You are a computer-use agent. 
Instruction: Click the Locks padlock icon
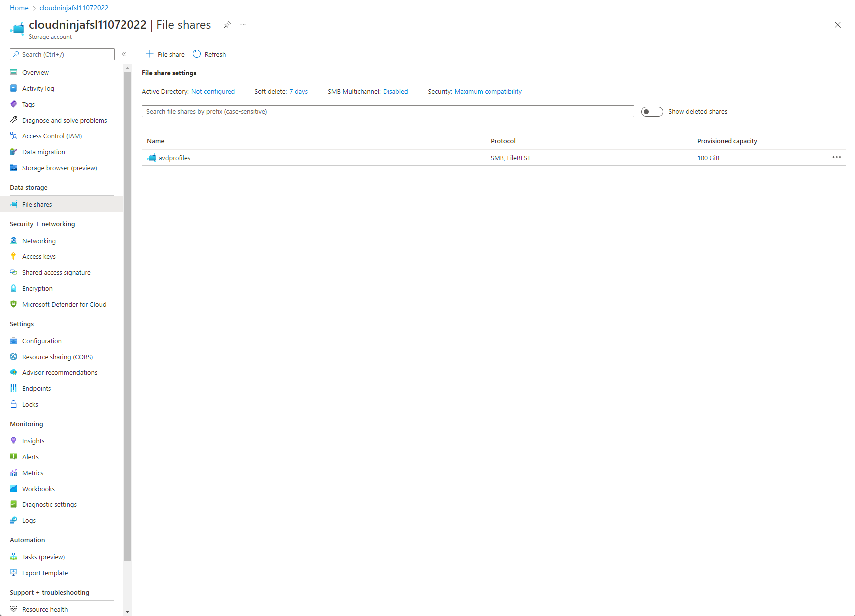14,404
